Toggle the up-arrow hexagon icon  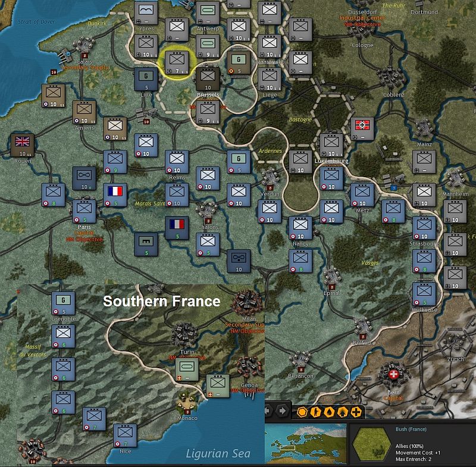pyautogui.click(x=343, y=412)
